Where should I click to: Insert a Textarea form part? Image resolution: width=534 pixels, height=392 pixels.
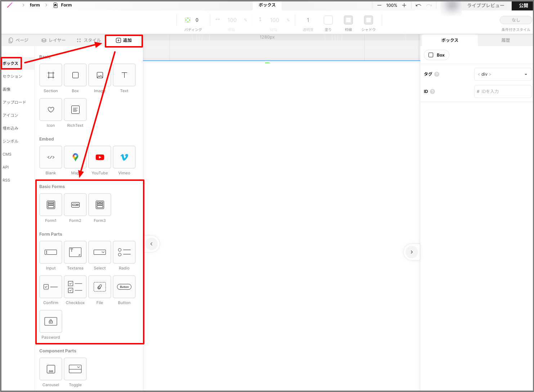coord(75,252)
